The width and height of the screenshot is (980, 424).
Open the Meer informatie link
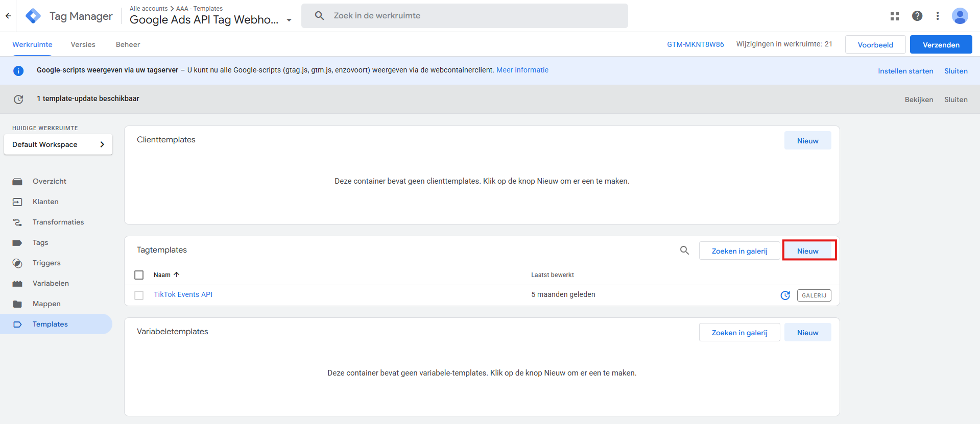[522, 70]
